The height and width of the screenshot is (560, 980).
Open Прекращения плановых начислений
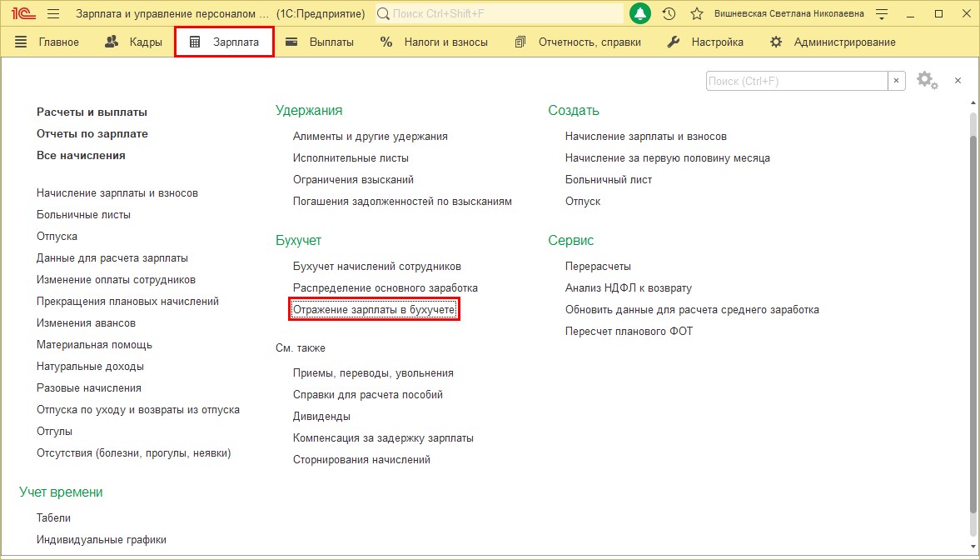(127, 302)
